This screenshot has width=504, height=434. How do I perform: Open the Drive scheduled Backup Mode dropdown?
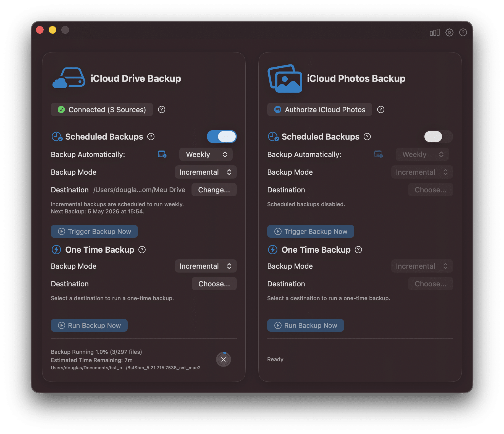[206, 172]
